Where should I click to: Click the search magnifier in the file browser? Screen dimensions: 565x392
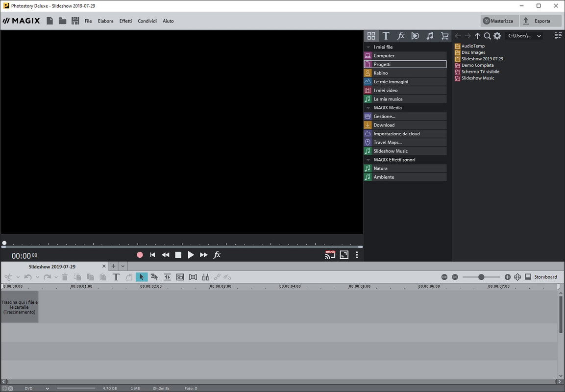487,36
